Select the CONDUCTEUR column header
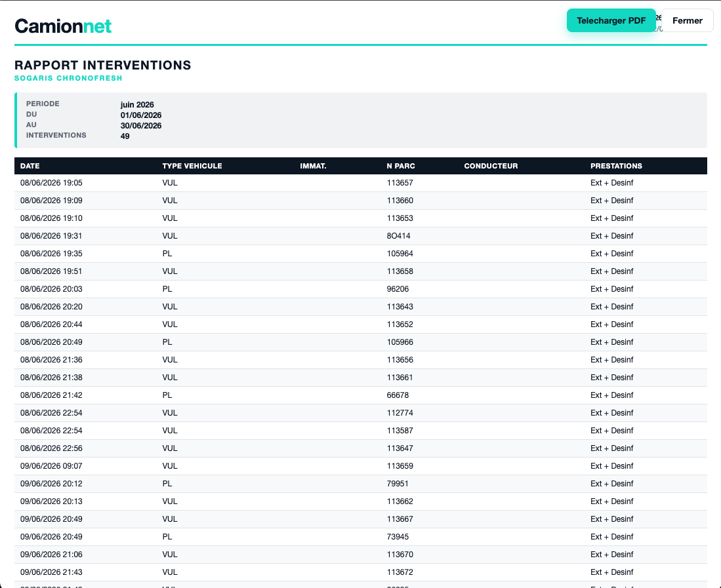This screenshot has width=721, height=588. [491, 166]
